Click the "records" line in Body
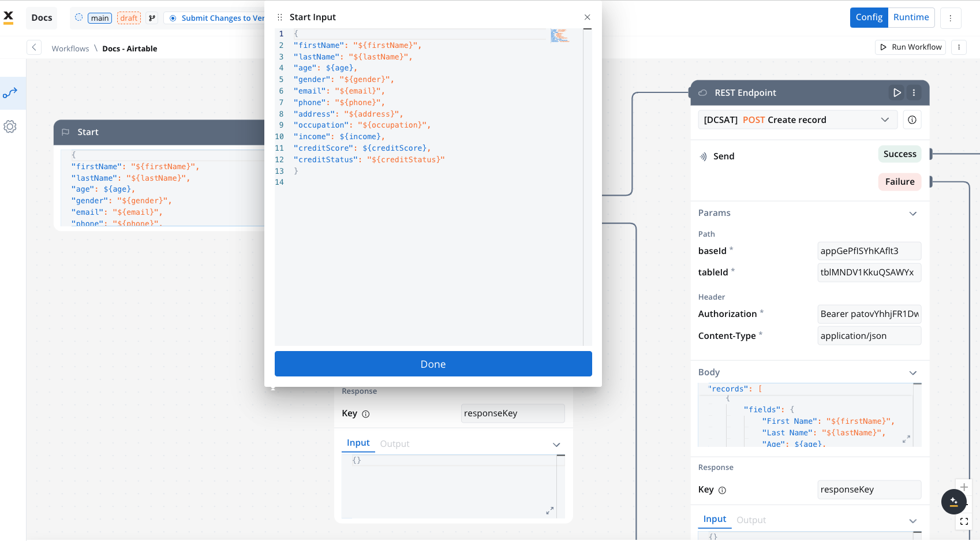 tap(735, 389)
